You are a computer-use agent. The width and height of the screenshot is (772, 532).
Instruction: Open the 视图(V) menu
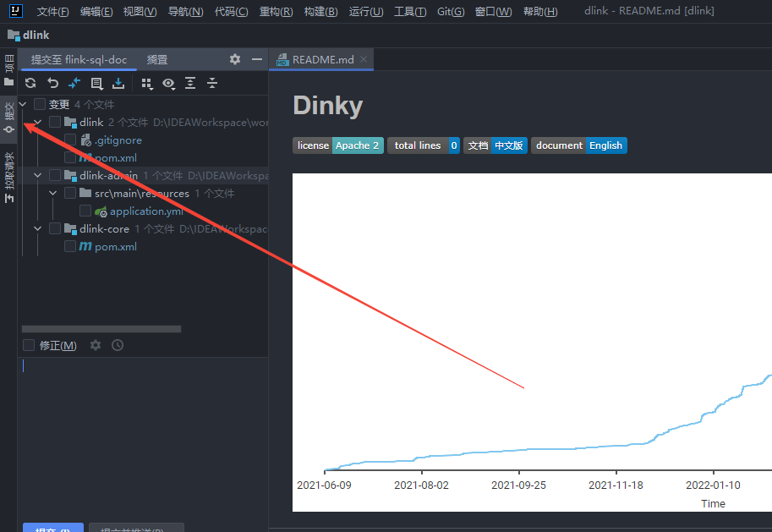[x=140, y=11]
